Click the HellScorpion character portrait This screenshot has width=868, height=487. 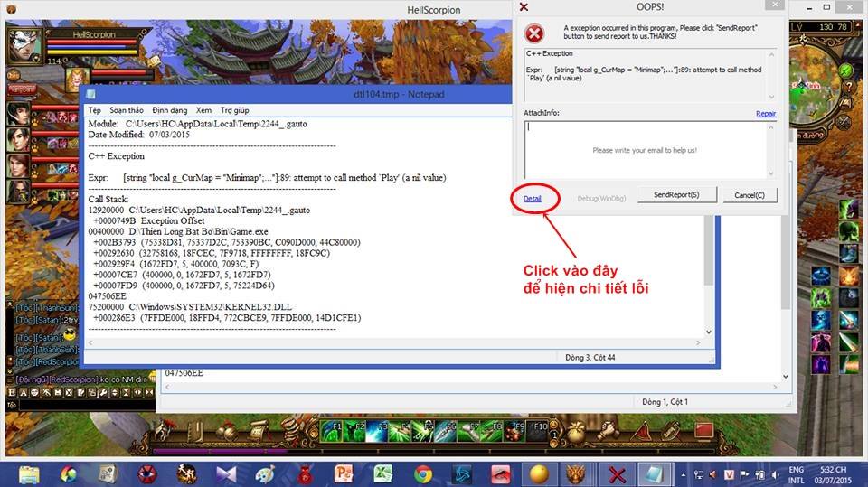(24, 45)
